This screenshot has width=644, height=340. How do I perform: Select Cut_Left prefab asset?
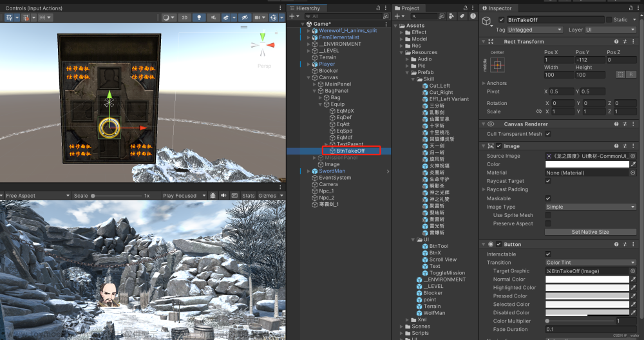click(439, 86)
